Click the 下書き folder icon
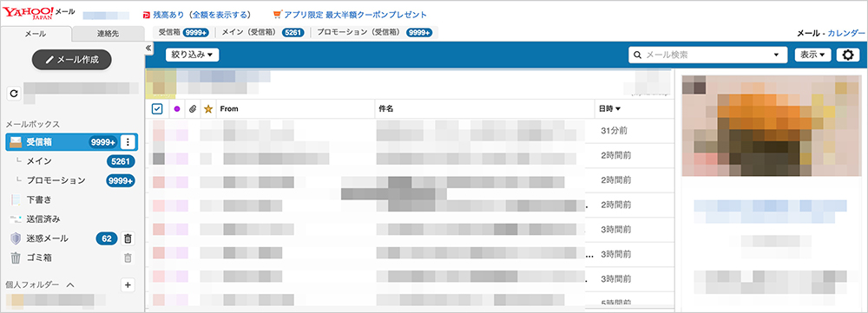This screenshot has width=868, height=313. coord(16,199)
